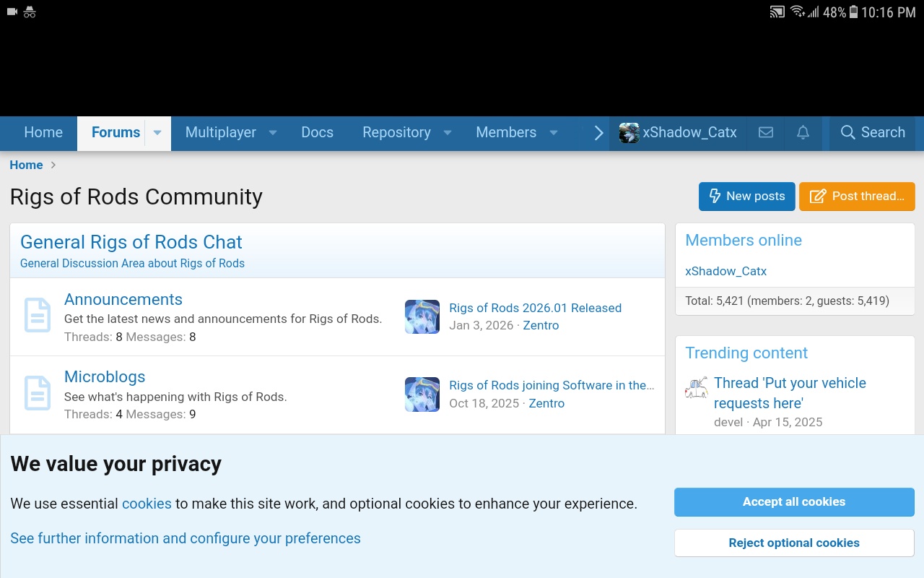The width and height of the screenshot is (924, 578).
Task: Open the Docs menu item
Action: click(317, 132)
